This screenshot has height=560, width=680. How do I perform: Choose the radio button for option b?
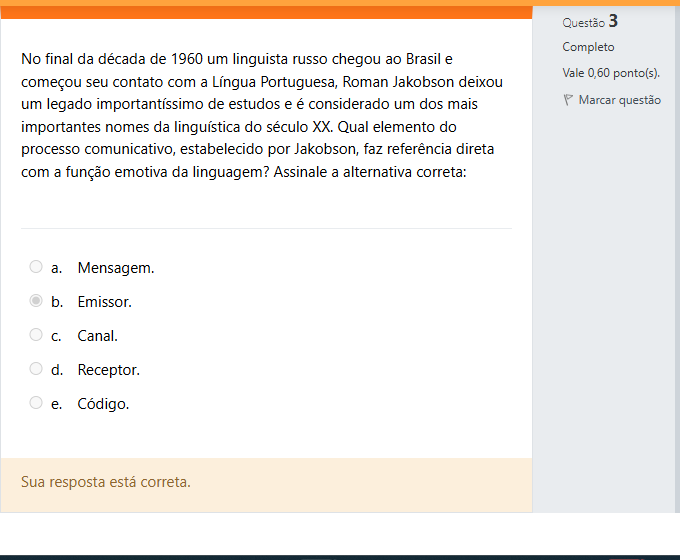36,301
